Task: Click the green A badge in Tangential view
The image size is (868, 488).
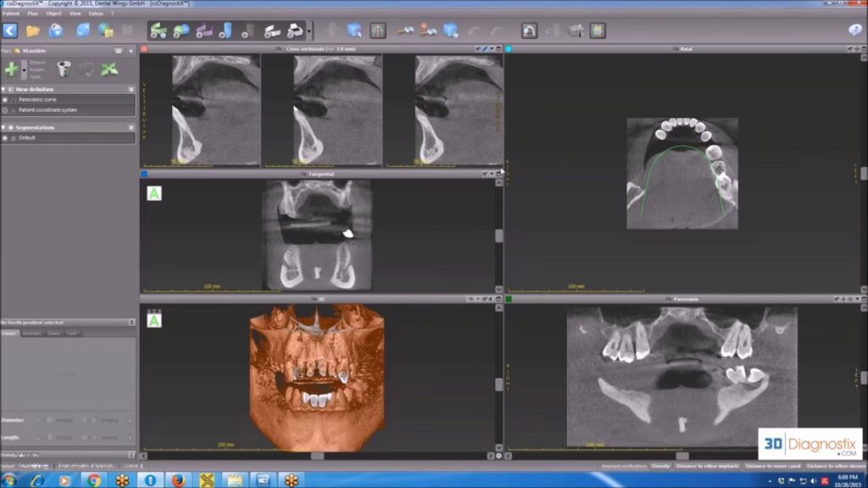Action: coord(154,193)
